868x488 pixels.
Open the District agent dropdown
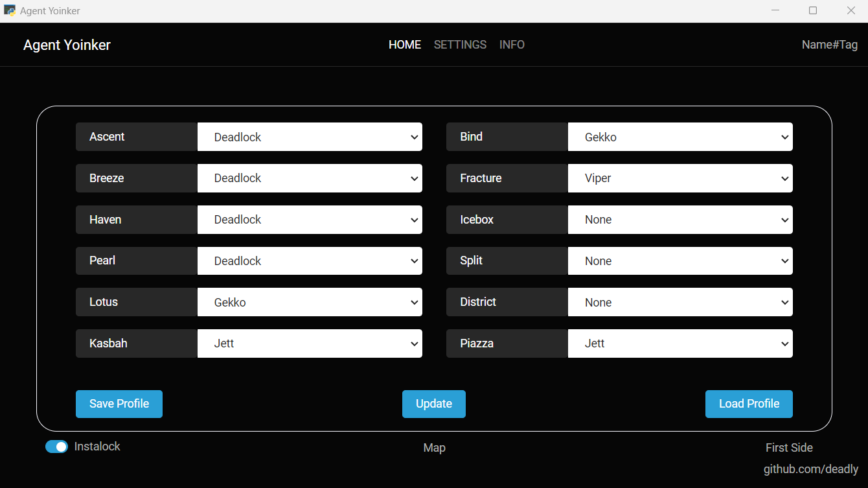tap(680, 302)
